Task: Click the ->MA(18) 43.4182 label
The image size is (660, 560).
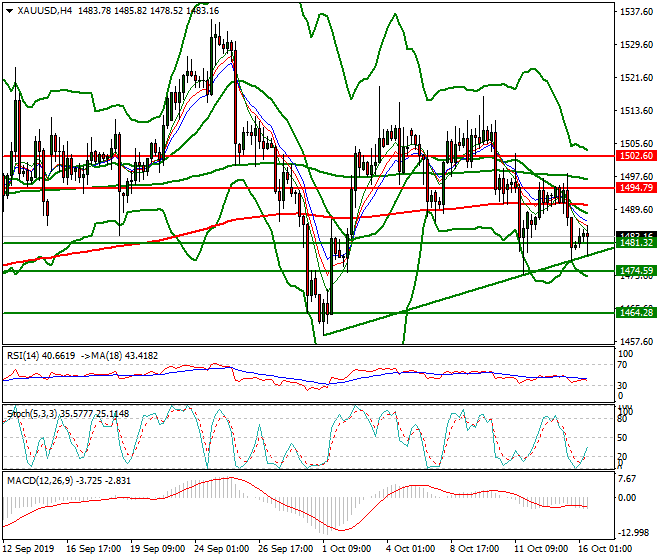Action: 120,356
